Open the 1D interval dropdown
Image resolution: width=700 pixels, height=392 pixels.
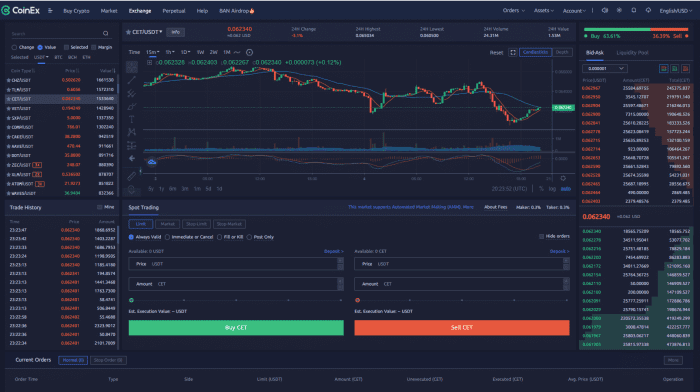pos(185,52)
